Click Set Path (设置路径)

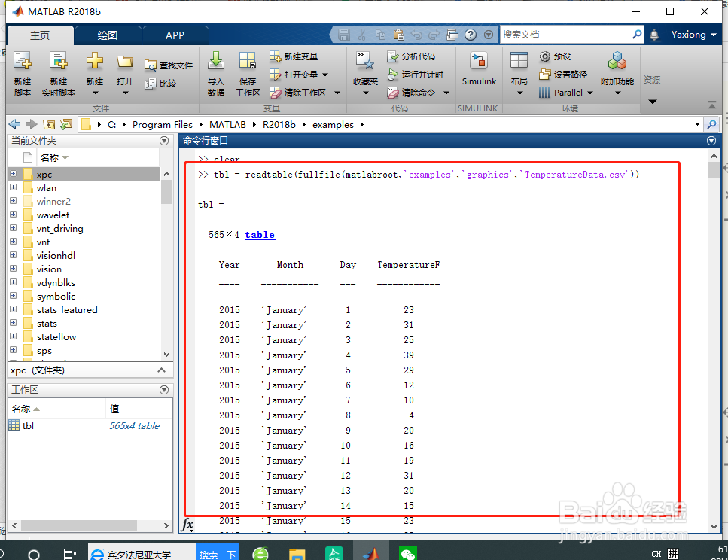[x=563, y=75]
